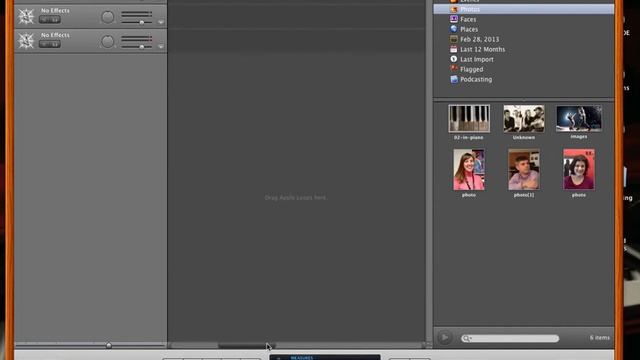Screen dimensions: 640x360
Task: Click the Podcasting album icon
Action: pos(454,79)
